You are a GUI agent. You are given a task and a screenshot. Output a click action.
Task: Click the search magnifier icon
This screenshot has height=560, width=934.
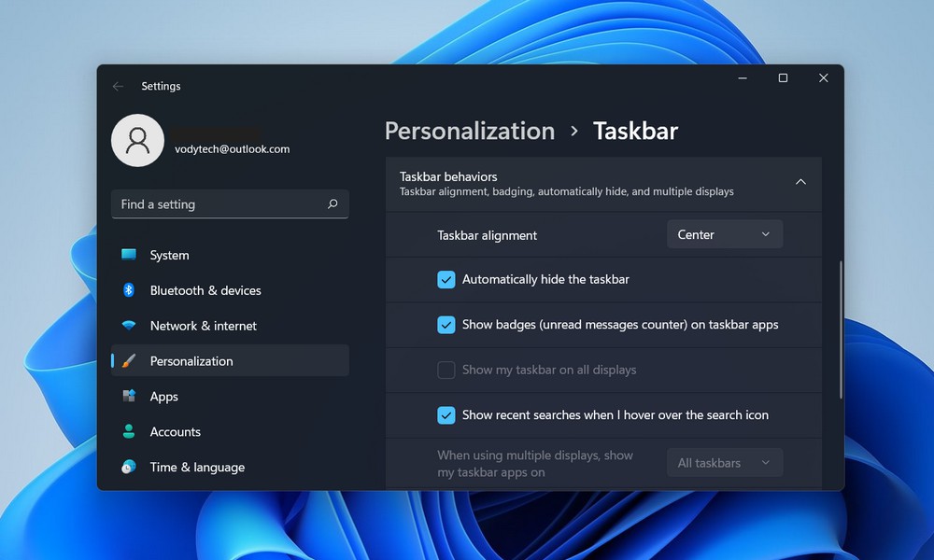point(333,204)
